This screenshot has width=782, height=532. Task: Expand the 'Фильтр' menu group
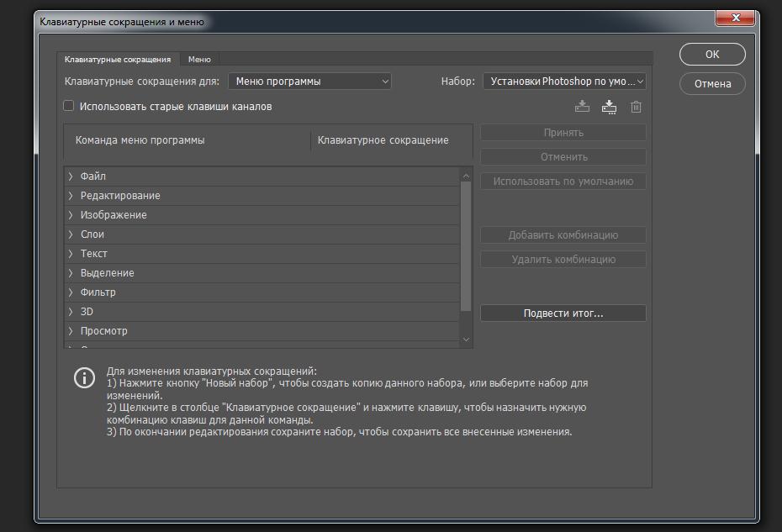pyautogui.click(x=71, y=292)
